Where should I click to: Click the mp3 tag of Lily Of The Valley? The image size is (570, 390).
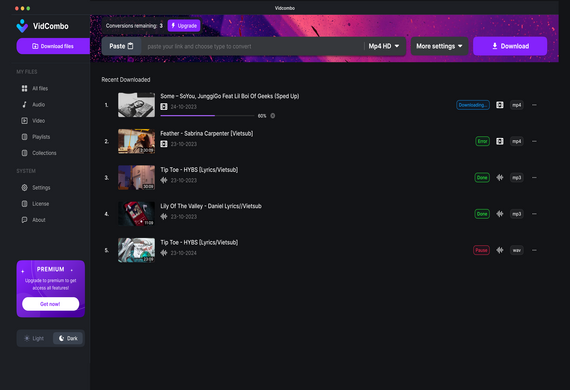[517, 214]
